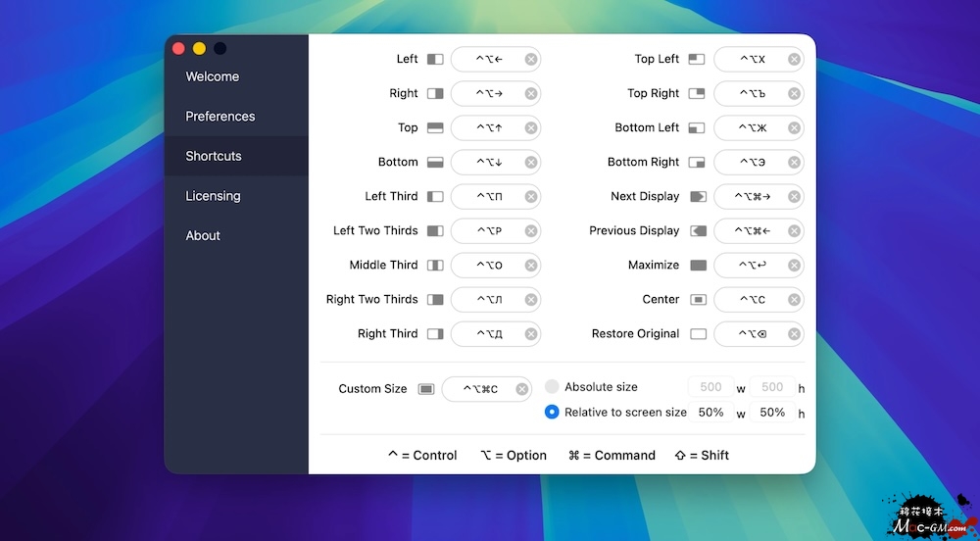Remove the Maximize shortcut using clear icon
The height and width of the screenshot is (541, 980).
[794, 266]
